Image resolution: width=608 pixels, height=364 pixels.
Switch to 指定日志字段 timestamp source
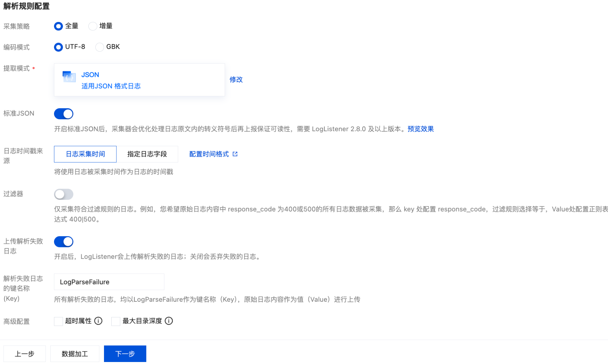point(147,154)
